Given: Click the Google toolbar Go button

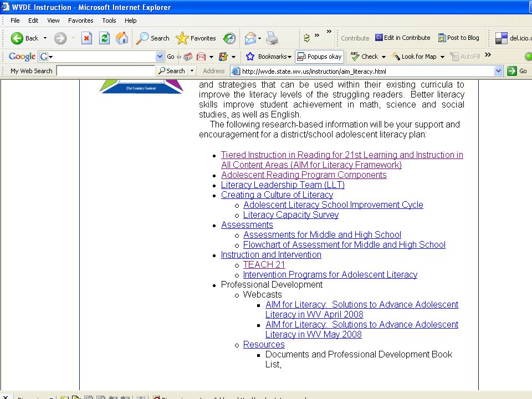Looking at the screenshot, I should pyautogui.click(x=170, y=57).
